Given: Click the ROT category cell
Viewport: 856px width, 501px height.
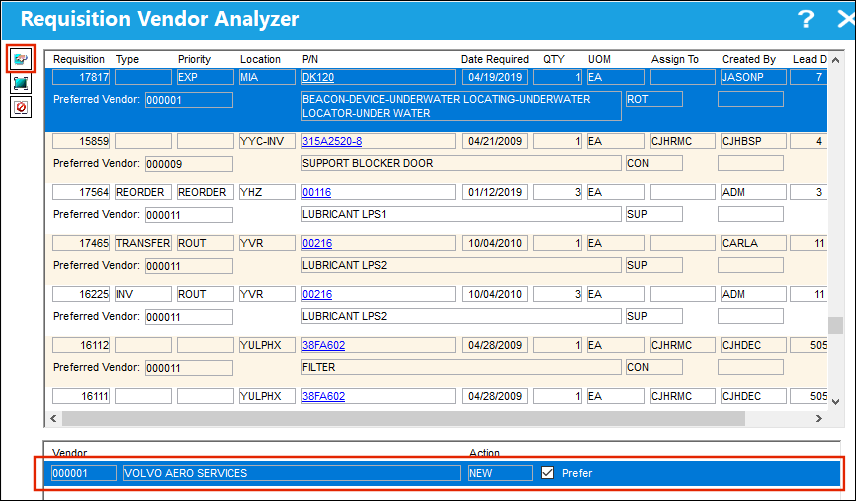Looking at the screenshot, I should (x=654, y=99).
